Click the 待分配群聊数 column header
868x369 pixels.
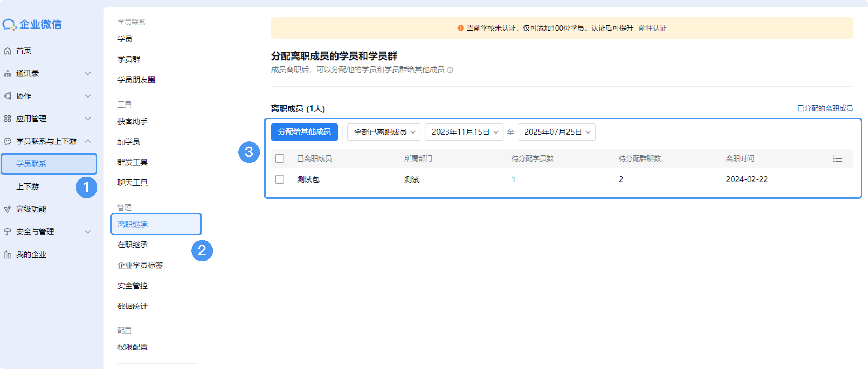click(x=640, y=158)
